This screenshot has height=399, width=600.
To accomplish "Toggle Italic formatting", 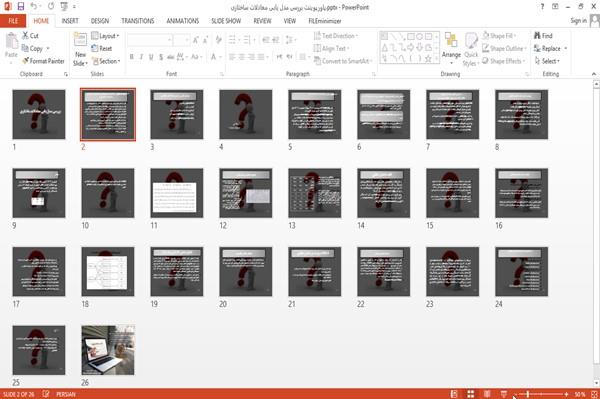I will (x=141, y=57).
